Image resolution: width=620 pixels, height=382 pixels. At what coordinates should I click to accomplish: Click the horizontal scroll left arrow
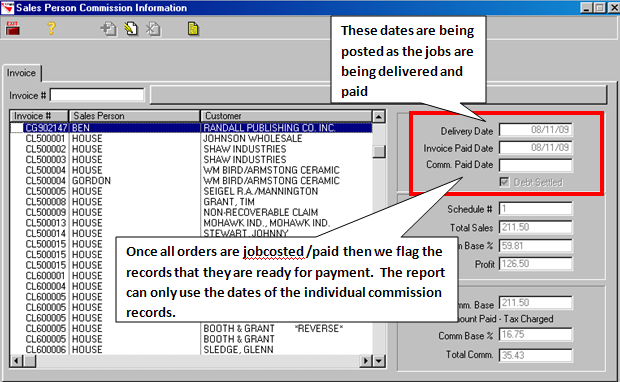(16, 361)
